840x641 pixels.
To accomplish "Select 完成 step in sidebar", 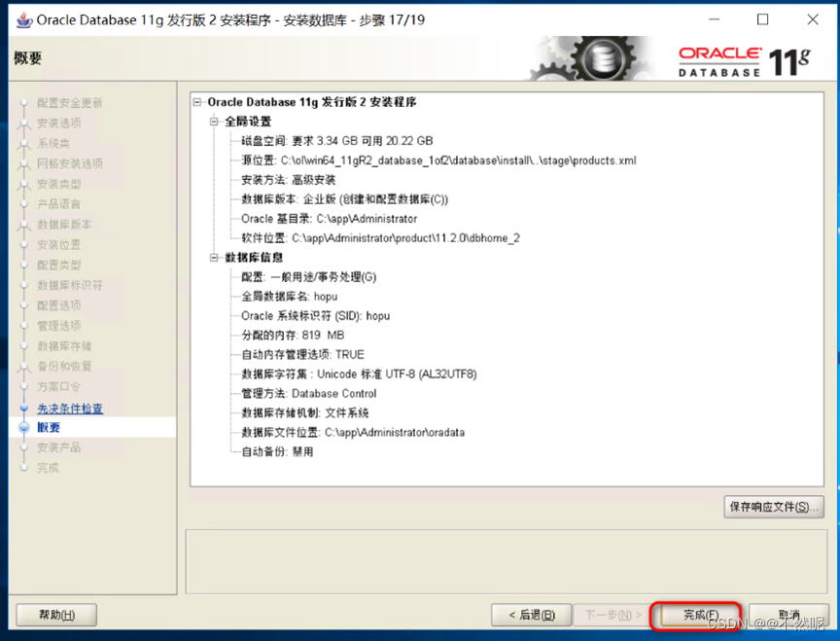I will pos(48,468).
